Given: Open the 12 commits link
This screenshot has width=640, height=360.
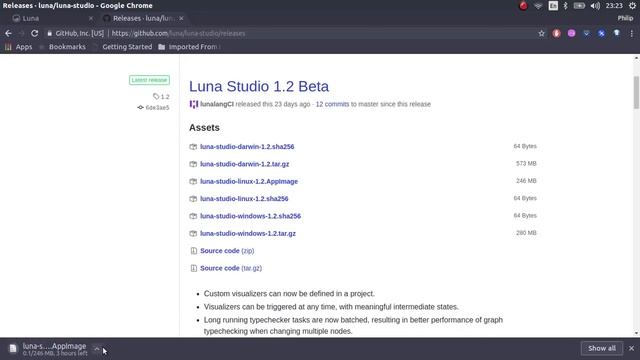Looking at the screenshot, I should pos(332,104).
